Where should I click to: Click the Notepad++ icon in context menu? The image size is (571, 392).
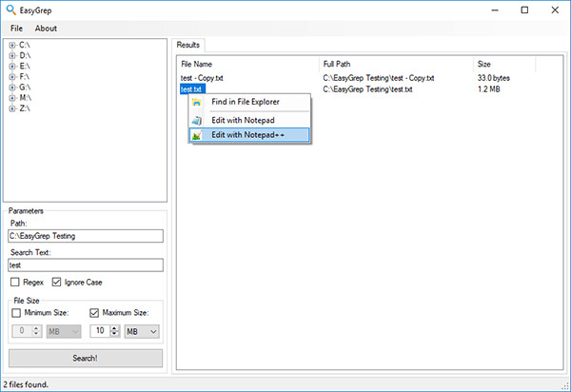click(x=197, y=135)
